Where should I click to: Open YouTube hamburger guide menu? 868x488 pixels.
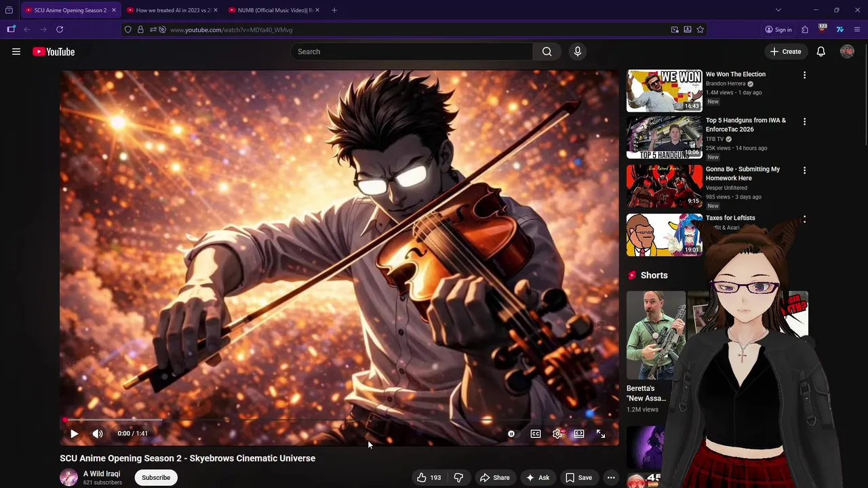tap(16, 52)
